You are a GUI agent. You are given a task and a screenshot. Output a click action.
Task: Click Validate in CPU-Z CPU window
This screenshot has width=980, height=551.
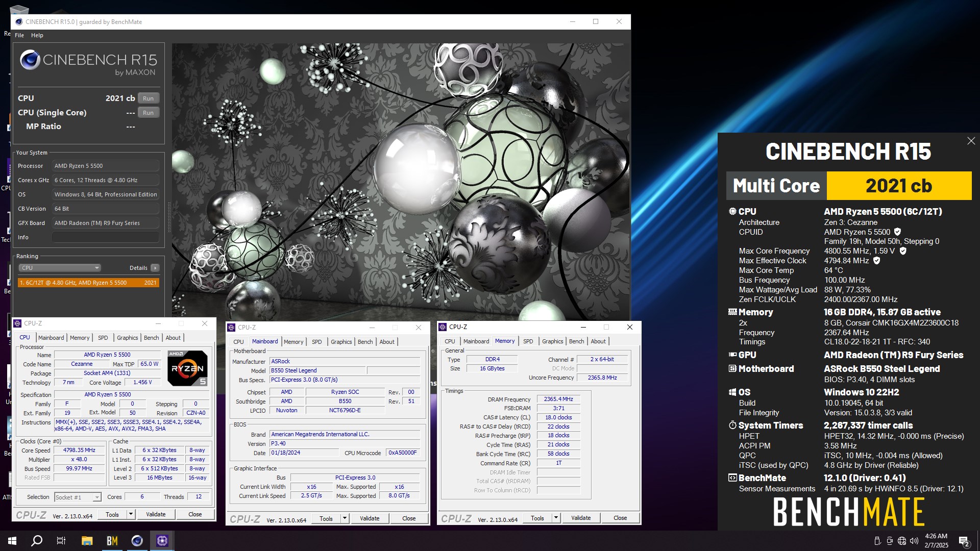[156, 514]
